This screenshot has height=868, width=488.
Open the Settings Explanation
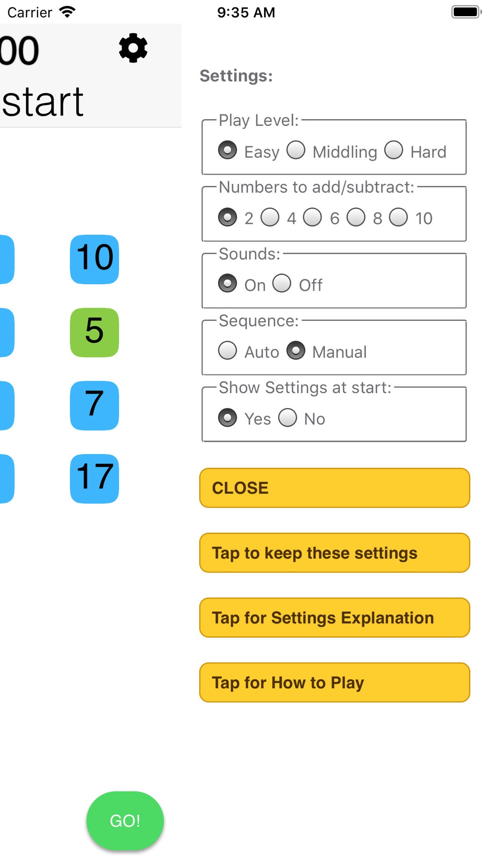point(334,618)
